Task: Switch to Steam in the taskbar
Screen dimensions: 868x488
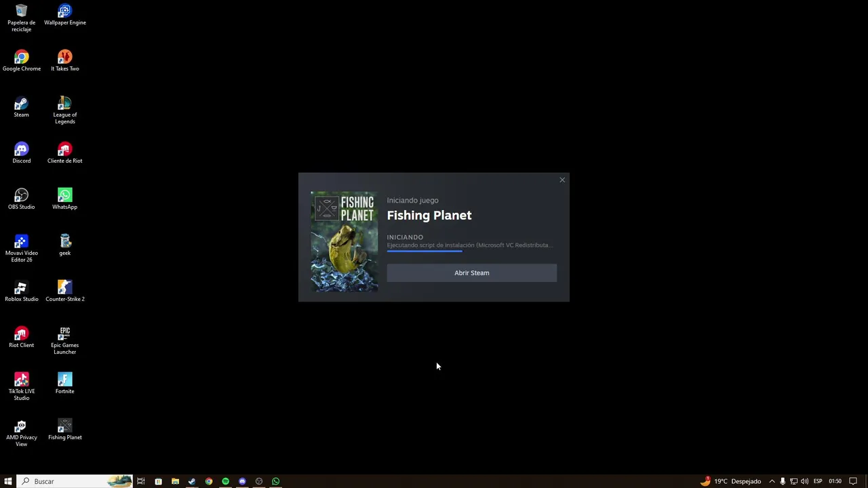Action: coord(192,481)
